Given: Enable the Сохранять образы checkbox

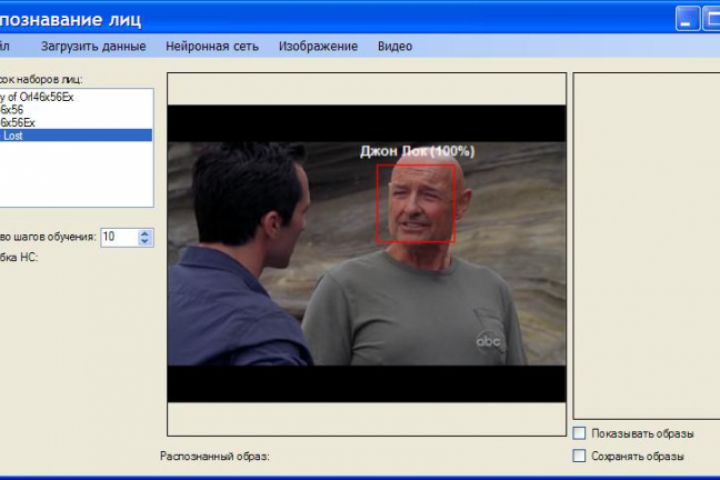Looking at the screenshot, I should (x=579, y=456).
